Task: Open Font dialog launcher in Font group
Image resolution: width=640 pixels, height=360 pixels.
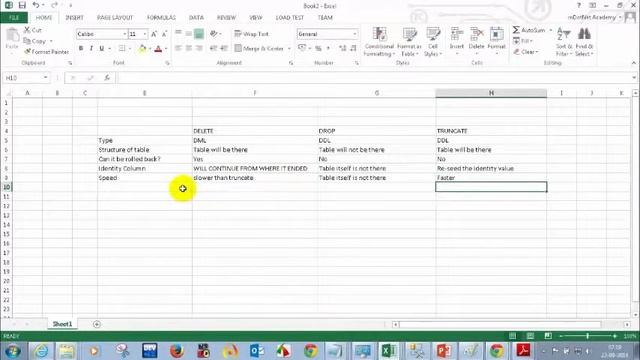Action: [x=167, y=63]
